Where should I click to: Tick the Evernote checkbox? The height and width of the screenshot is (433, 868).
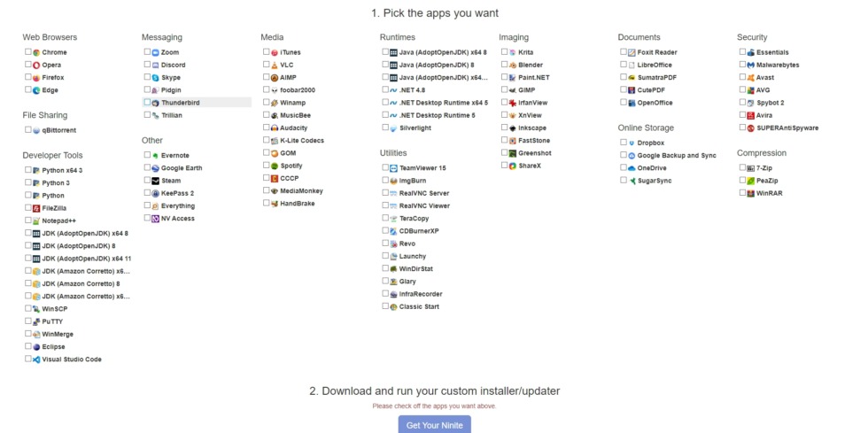click(x=147, y=155)
